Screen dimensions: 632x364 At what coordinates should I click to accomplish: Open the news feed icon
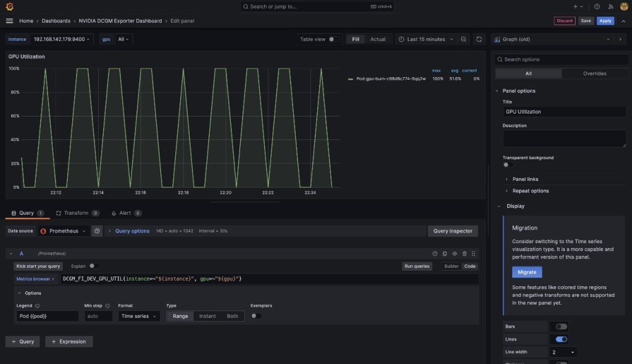coord(610,6)
